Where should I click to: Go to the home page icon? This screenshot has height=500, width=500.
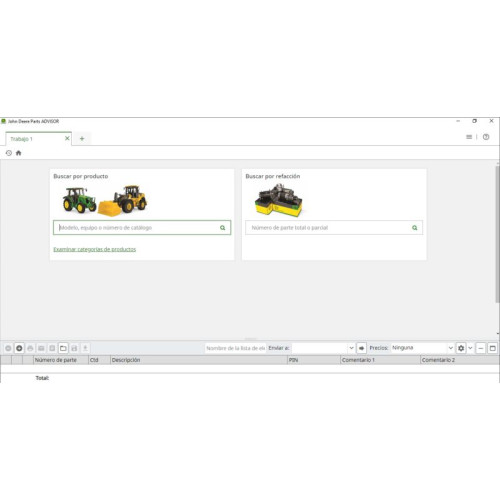[19, 153]
